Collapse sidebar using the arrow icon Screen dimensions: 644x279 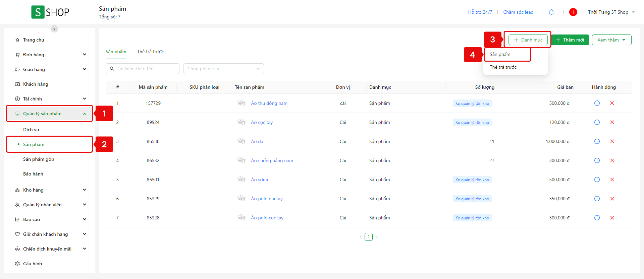[x=54, y=29]
